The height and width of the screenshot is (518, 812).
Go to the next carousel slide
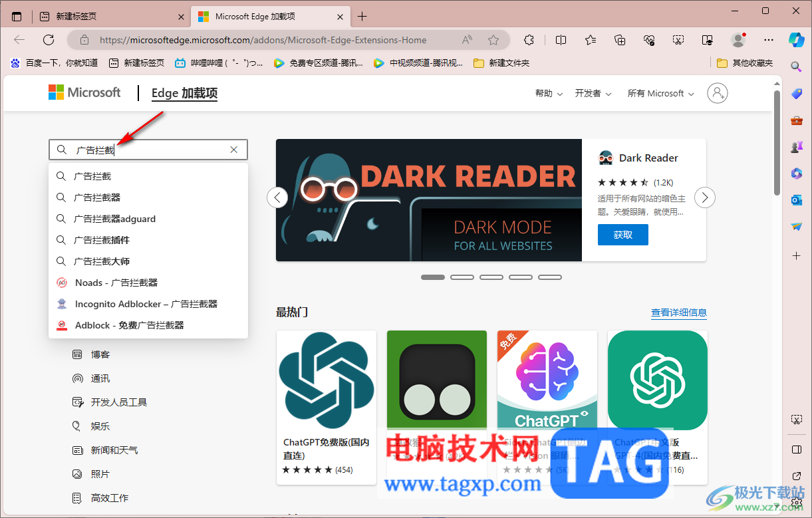(x=705, y=197)
